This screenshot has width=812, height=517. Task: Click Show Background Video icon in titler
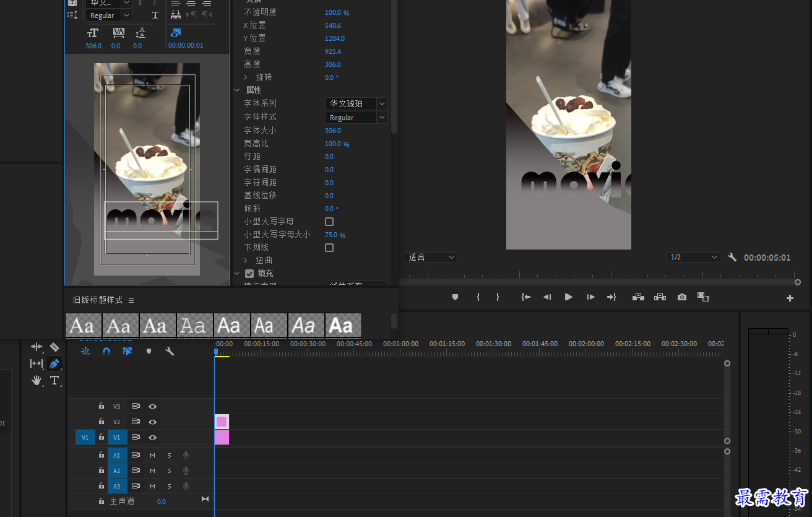pos(176,33)
